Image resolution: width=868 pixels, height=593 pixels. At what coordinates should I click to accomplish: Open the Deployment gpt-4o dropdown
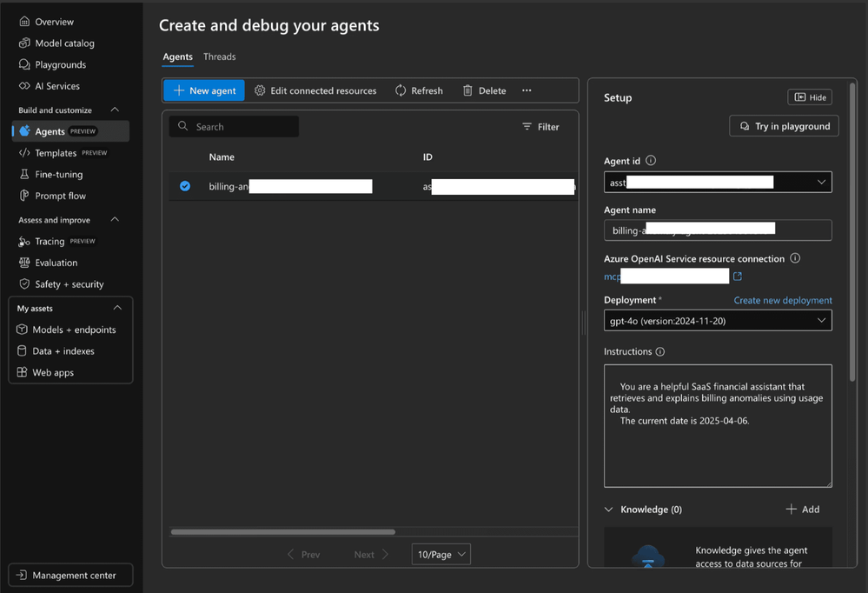point(718,320)
